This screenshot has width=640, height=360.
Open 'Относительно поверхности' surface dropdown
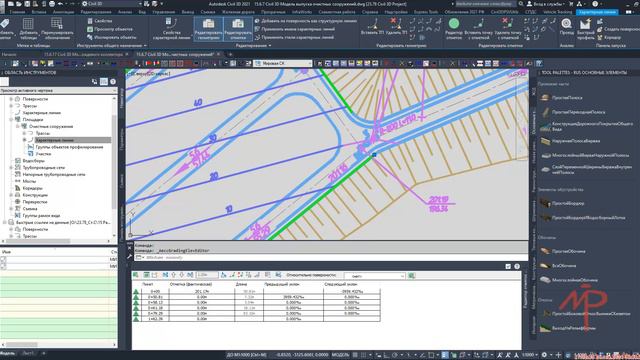[x=375, y=276]
